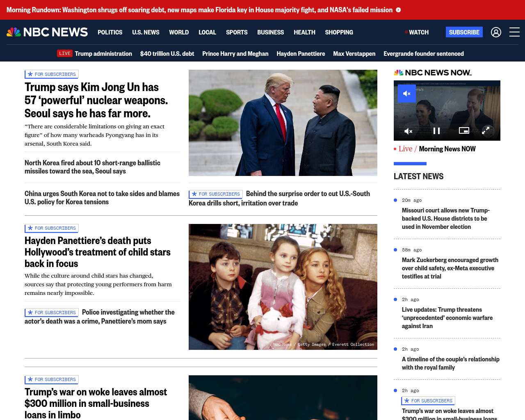Click the Watch live link
Image resolution: width=525 pixels, height=420 pixels.
[x=417, y=32]
